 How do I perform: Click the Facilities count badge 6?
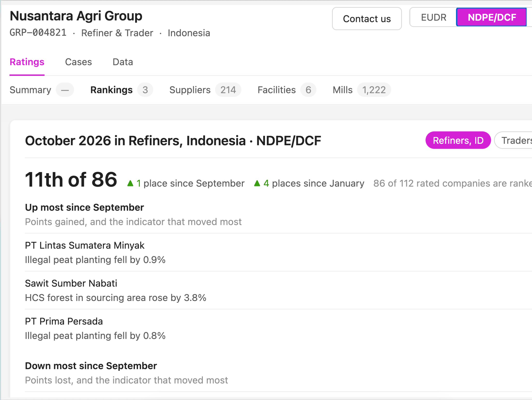coord(308,90)
